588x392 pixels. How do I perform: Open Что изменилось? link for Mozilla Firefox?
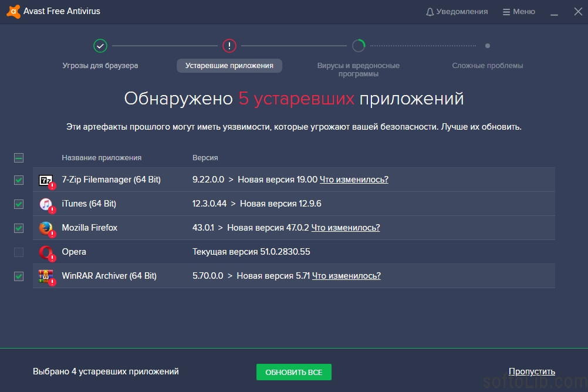click(x=346, y=228)
